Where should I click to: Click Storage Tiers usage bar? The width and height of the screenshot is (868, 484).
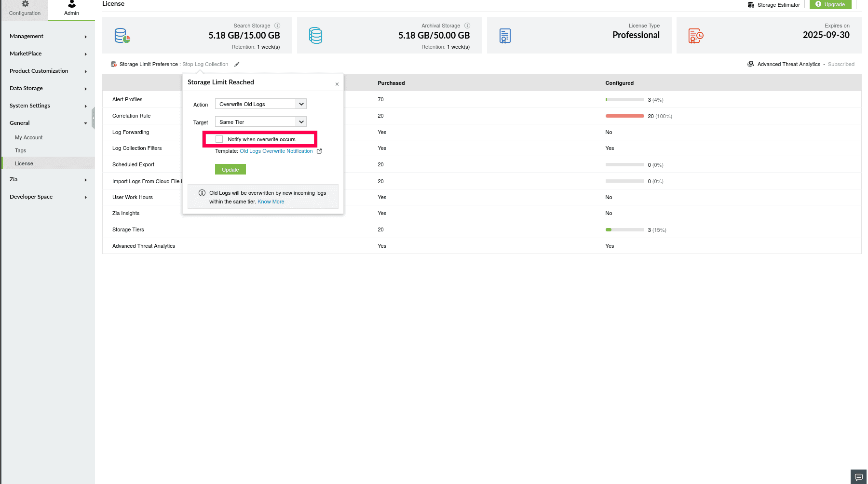[624, 230]
